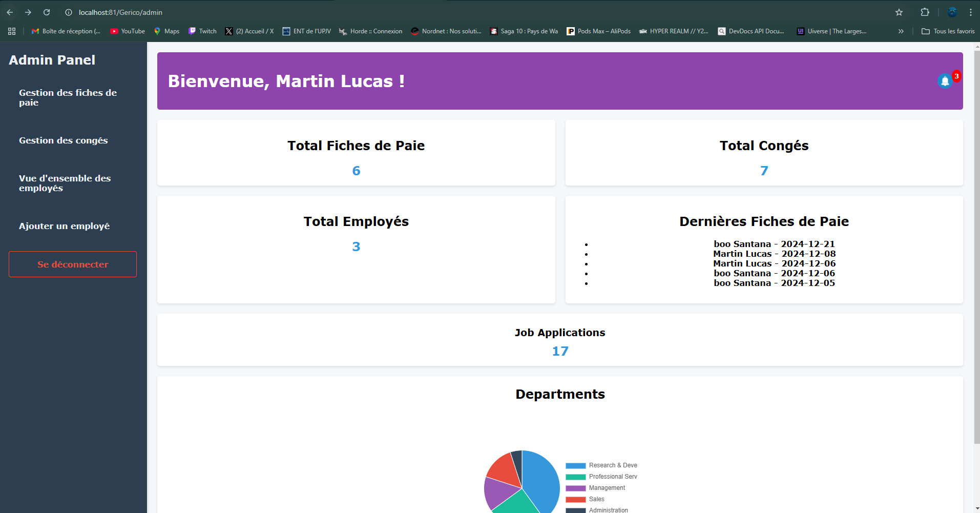Open the Twitch bookmark
This screenshot has width=980, height=513.
point(202,31)
